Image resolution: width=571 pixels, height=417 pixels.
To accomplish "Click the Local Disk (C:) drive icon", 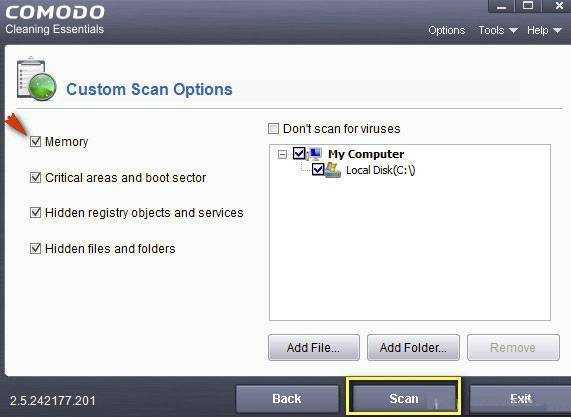I will 333,170.
